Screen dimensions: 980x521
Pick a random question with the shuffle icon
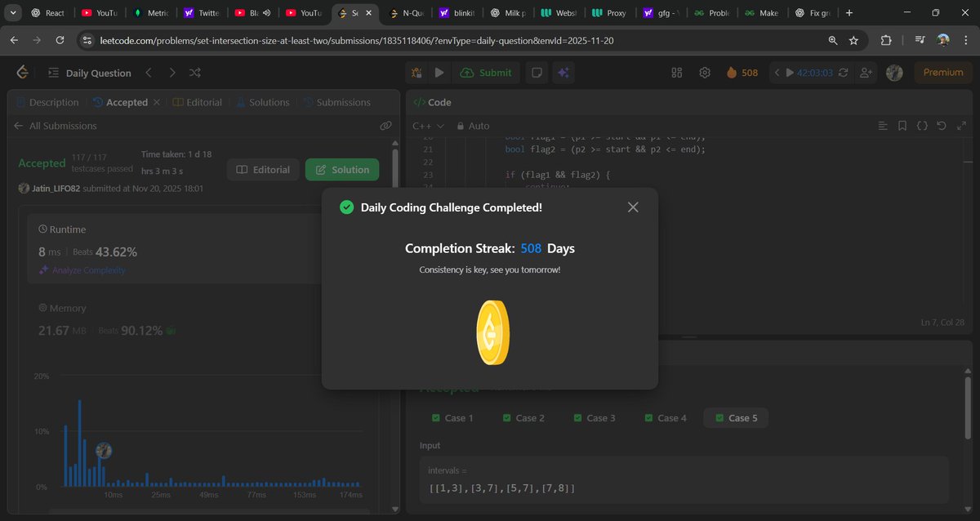195,72
